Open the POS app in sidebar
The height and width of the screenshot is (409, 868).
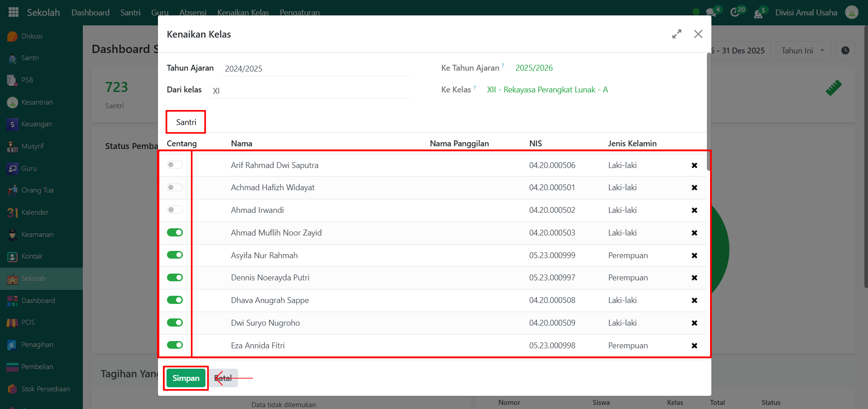[12, 322]
